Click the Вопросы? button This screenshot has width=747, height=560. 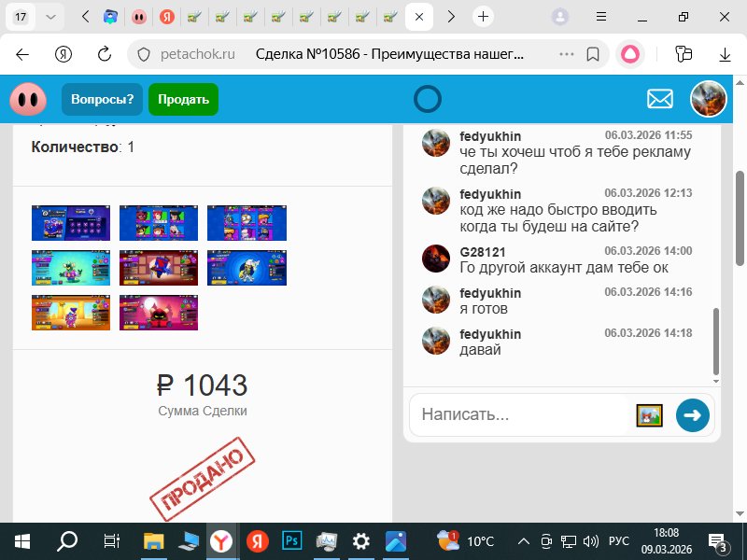click(x=102, y=99)
